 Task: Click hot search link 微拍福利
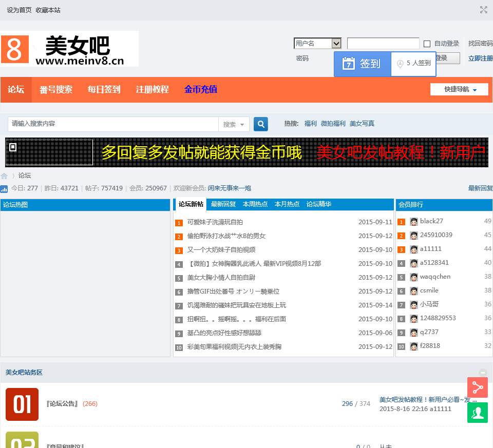[333, 124]
